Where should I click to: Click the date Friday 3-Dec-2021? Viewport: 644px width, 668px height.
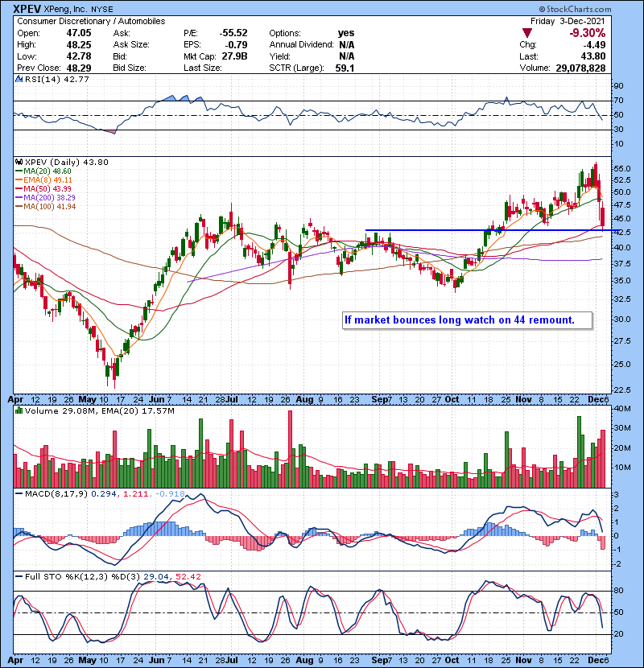click(x=568, y=21)
